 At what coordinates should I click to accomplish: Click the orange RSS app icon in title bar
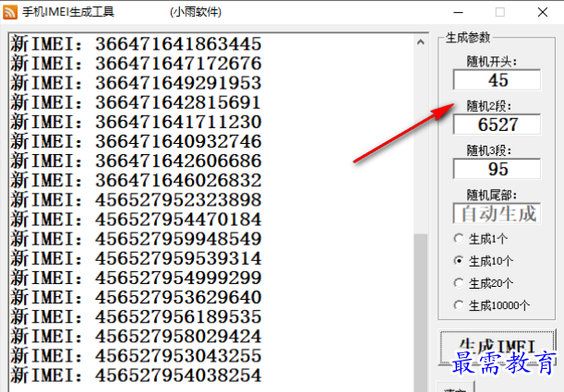click(x=10, y=12)
